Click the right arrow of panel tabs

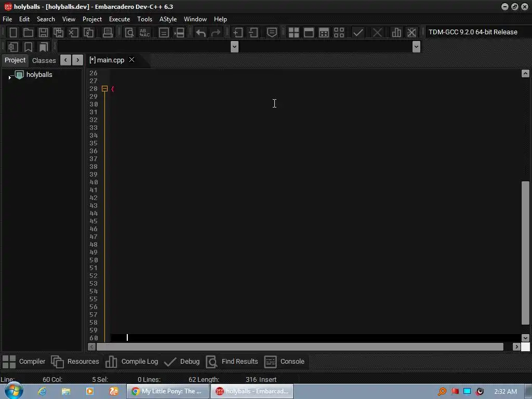[x=78, y=60]
